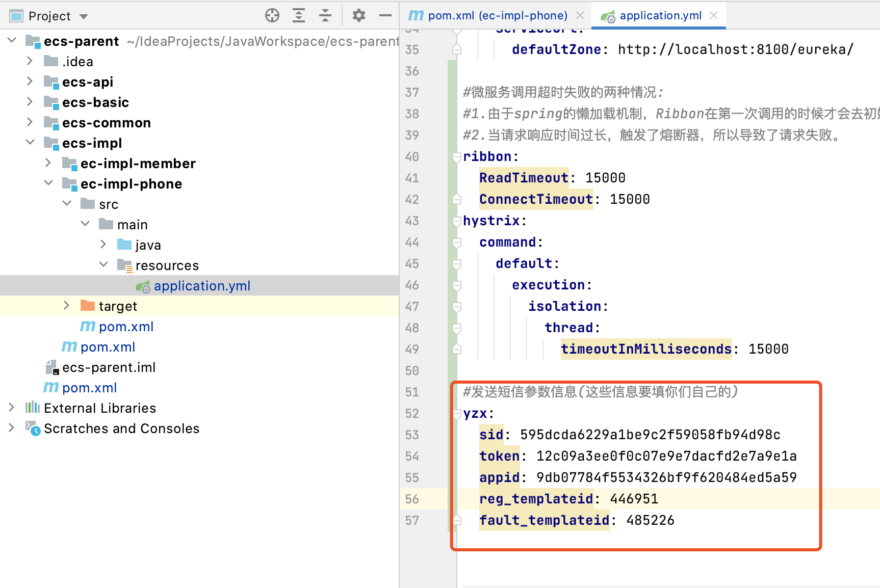Click timeoutInMilliseconds key on line 49
Viewport: 880px width, 588px height.
646,349
